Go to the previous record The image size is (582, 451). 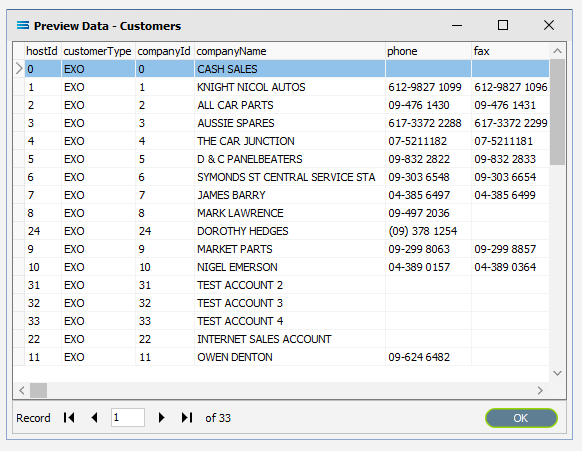(x=95, y=418)
